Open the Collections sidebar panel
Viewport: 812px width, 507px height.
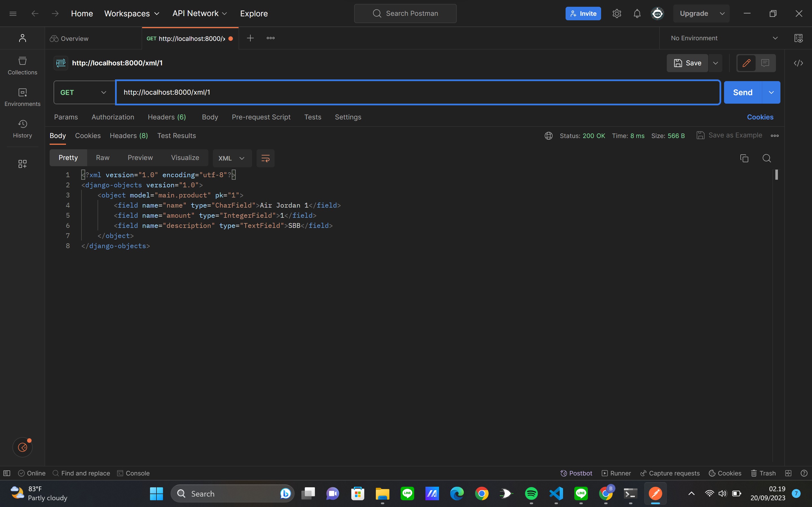pyautogui.click(x=22, y=66)
